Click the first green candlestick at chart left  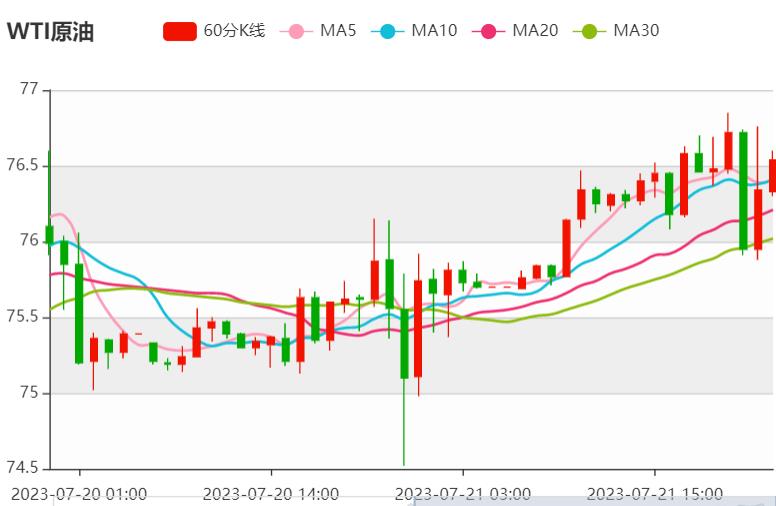49,234
